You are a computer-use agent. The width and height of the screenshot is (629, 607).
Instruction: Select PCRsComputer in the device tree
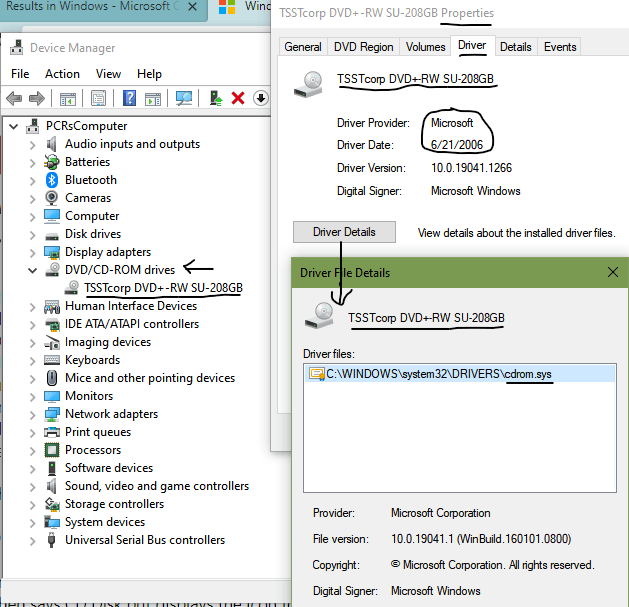(x=87, y=126)
